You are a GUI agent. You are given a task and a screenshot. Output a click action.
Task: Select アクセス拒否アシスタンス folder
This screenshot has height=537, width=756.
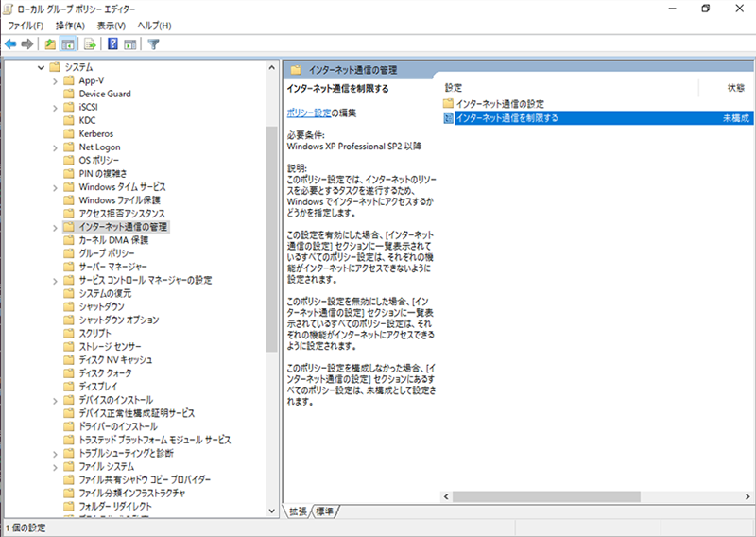122,214
